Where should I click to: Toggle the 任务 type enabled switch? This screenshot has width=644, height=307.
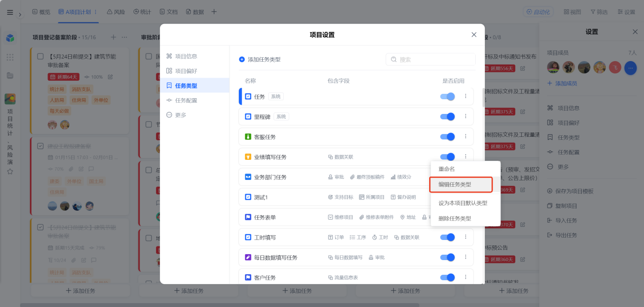click(448, 97)
